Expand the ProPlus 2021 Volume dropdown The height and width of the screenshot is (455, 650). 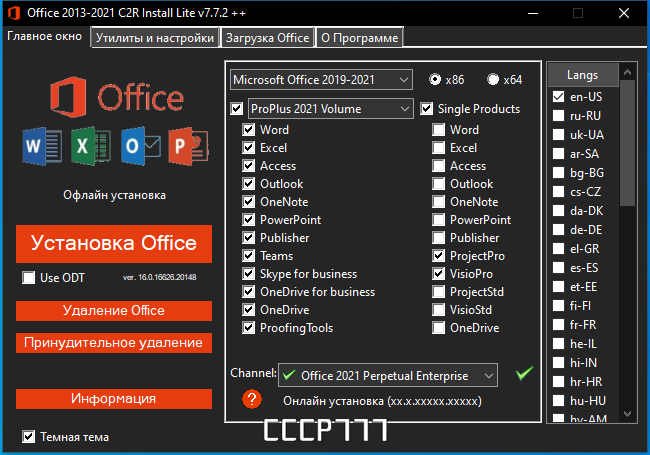[x=330, y=108]
